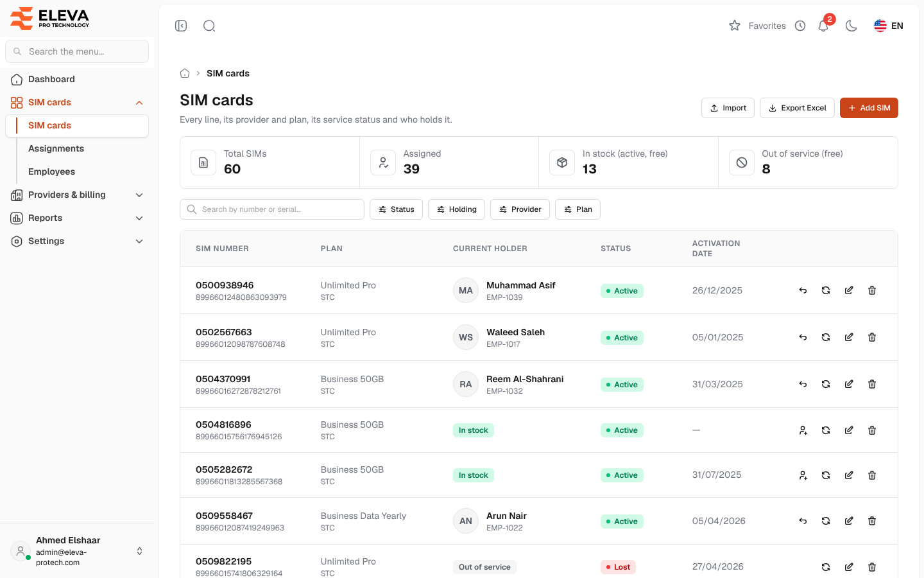The image size is (924, 578).
Task: Click the circular arrows icon for SIM 0504370991
Action: (x=826, y=384)
